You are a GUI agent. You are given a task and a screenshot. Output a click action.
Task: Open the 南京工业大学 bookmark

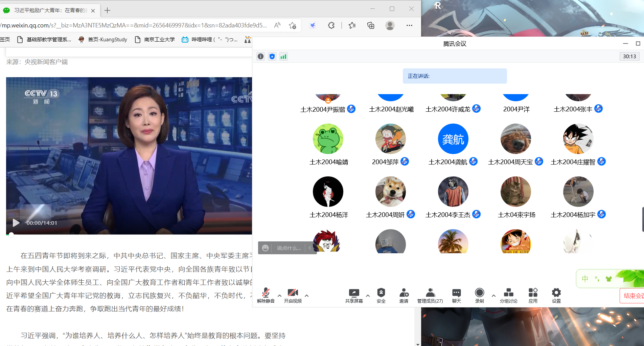coord(155,40)
